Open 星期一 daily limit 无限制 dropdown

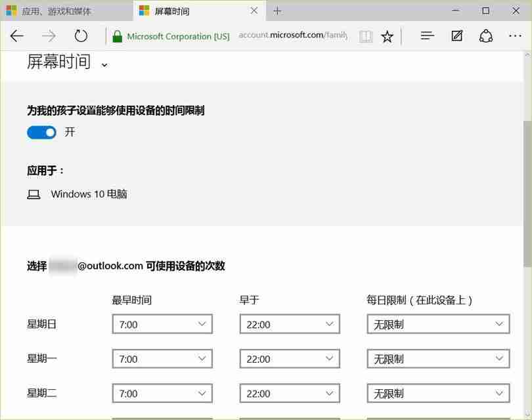(x=438, y=359)
